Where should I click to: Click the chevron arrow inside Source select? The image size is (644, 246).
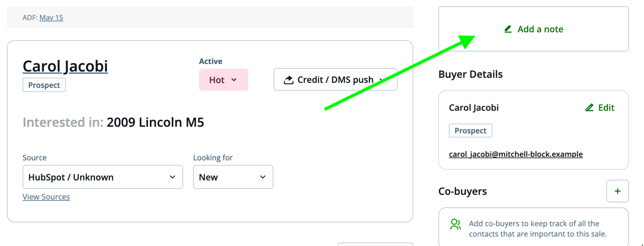pos(172,177)
